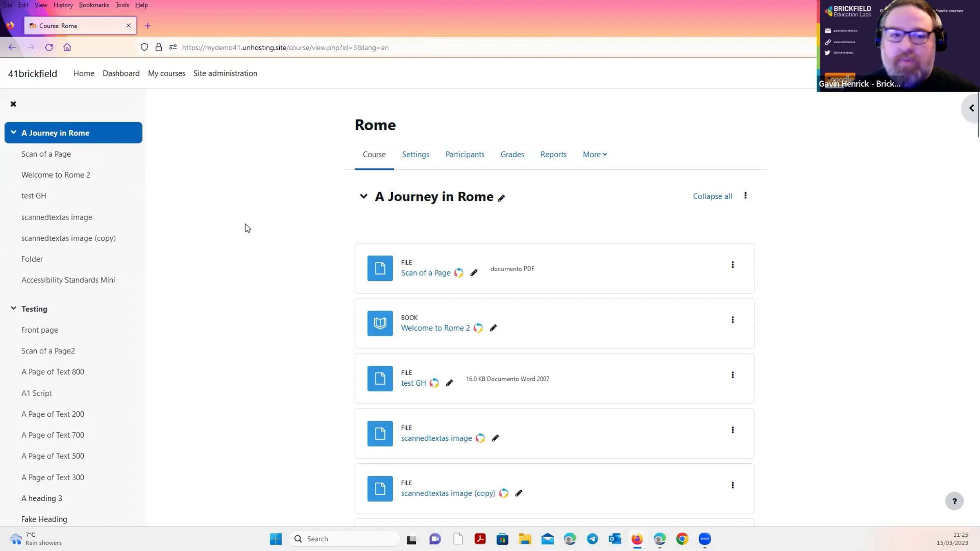Open actions menu for Scan of a Page
Viewport: 980px width, 551px height.
tap(733, 265)
